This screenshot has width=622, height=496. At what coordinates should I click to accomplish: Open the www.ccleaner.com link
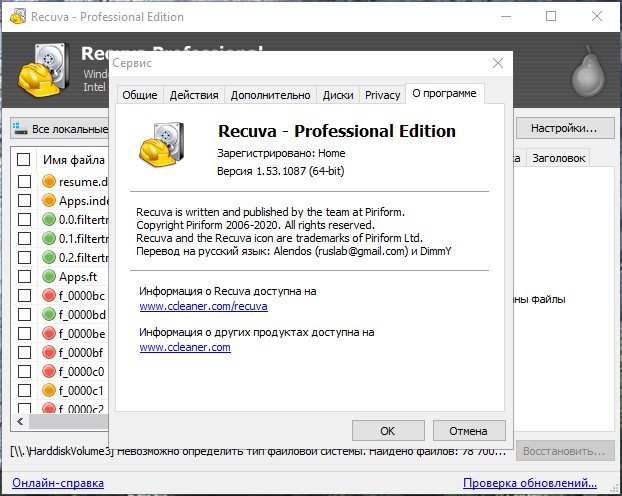point(185,347)
